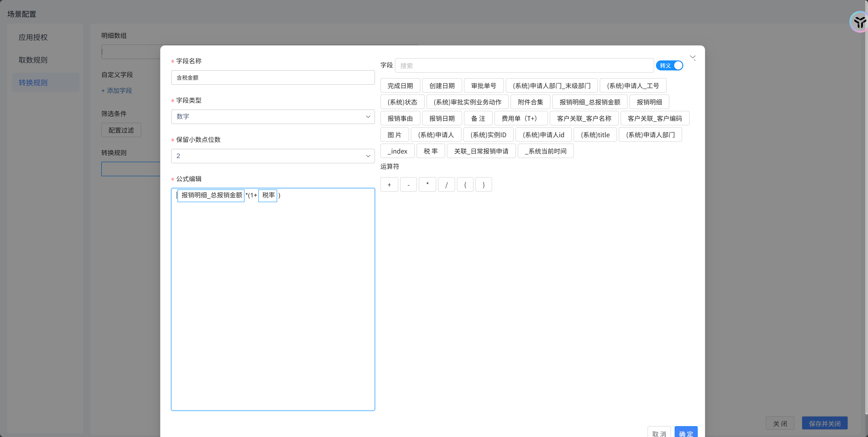The image size is (868, 437).
Task: Toggle the 转义 switch off
Action: [x=669, y=65]
